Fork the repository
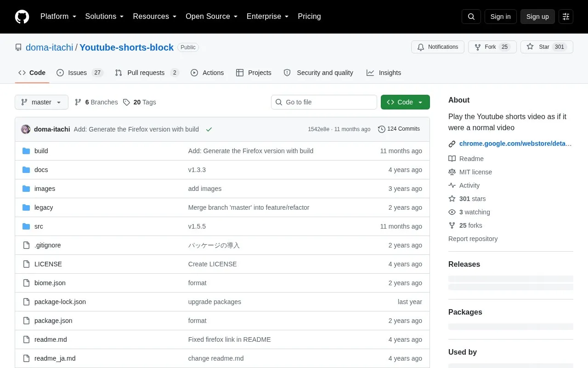588x368 pixels. point(492,47)
